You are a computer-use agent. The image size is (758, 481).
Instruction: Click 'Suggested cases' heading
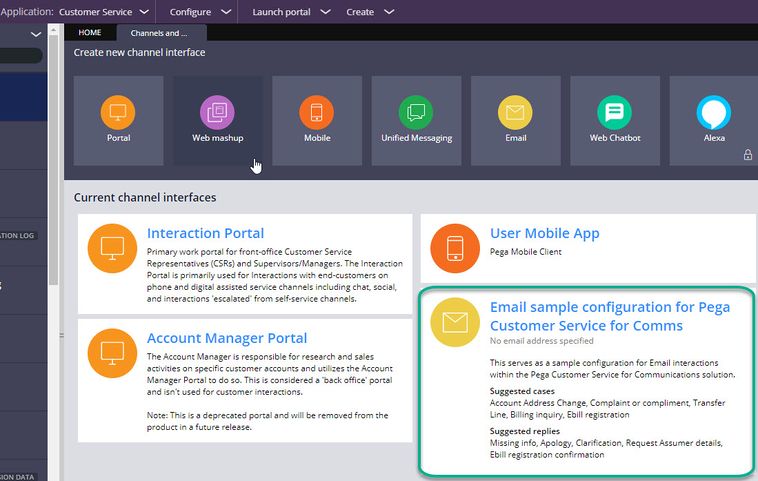(522, 391)
